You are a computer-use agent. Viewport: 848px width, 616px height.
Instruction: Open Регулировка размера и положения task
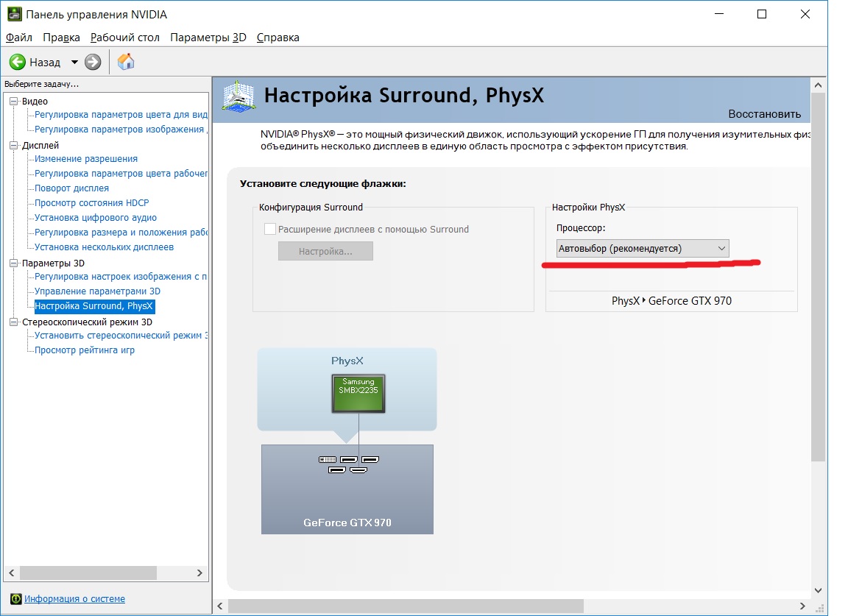[121, 232]
